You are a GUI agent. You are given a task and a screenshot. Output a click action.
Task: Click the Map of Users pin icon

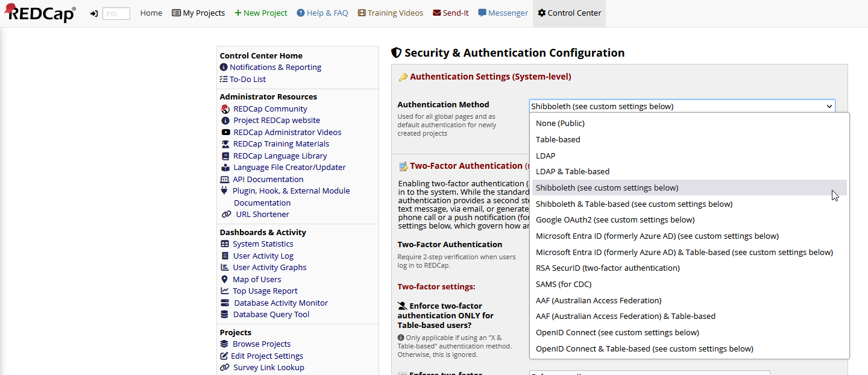224,279
